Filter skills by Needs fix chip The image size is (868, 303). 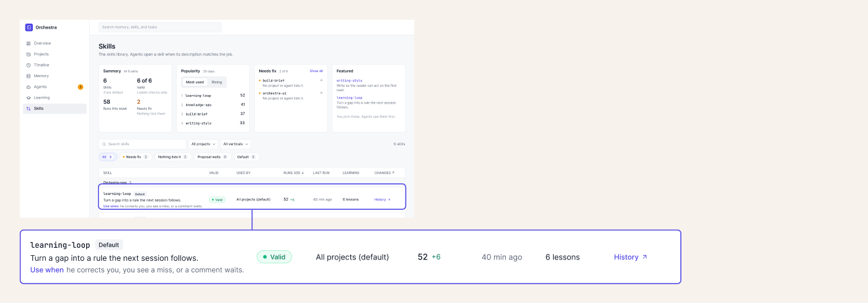tap(135, 157)
